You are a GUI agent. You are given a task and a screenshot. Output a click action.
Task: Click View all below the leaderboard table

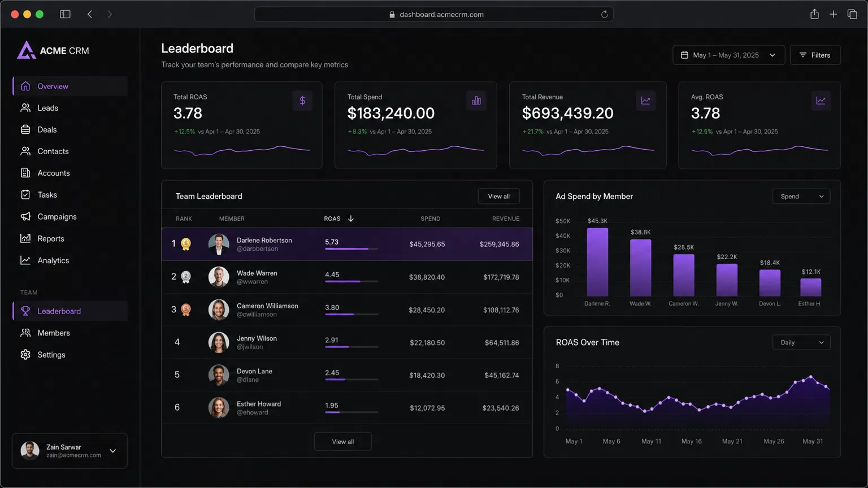pos(342,441)
